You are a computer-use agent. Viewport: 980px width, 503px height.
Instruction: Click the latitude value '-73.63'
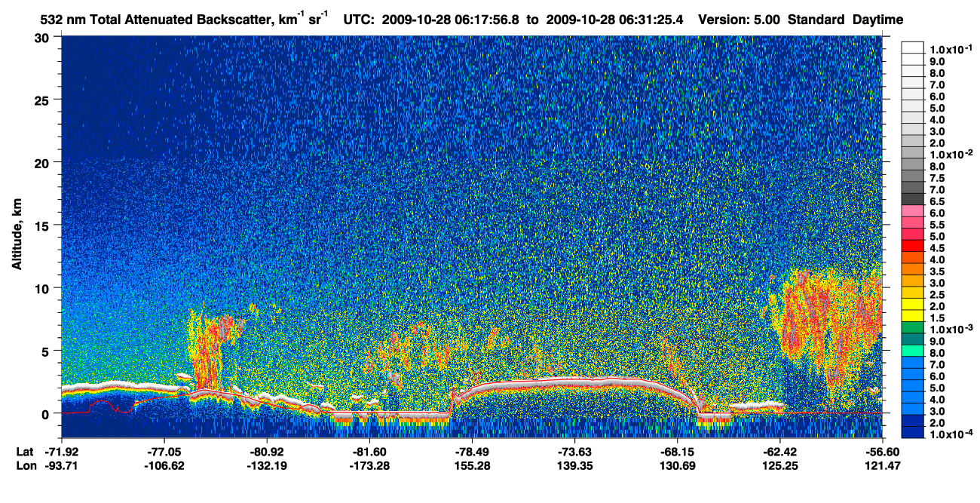tap(574, 452)
